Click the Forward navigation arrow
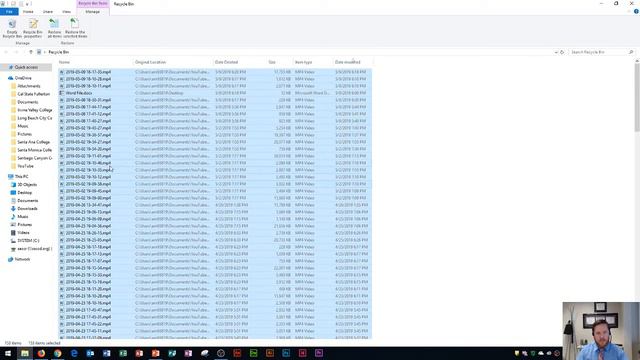 [16, 52]
